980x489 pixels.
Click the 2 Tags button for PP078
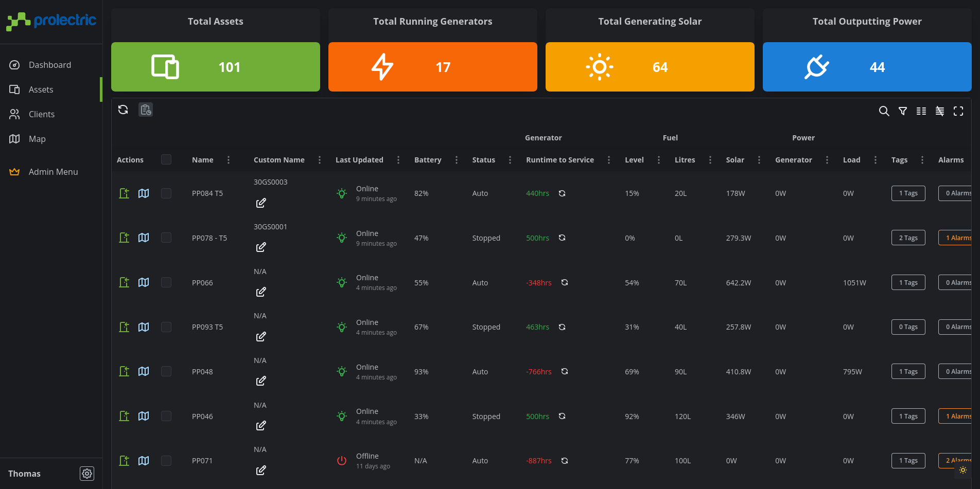click(x=908, y=238)
